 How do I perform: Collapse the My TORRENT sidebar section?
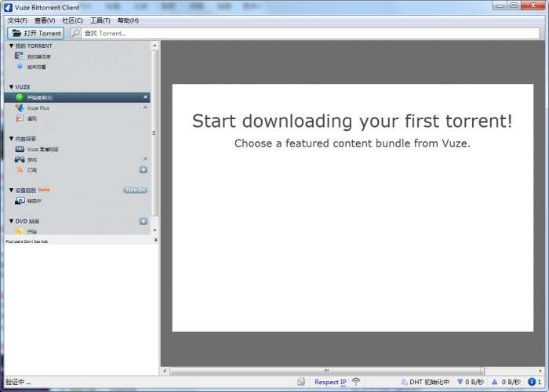(11, 45)
